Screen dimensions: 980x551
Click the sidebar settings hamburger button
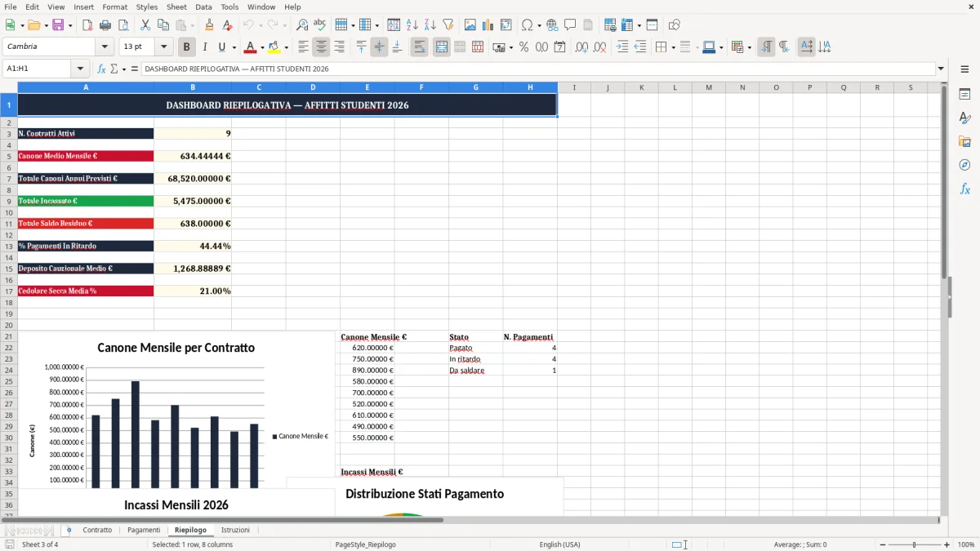tap(964, 69)
